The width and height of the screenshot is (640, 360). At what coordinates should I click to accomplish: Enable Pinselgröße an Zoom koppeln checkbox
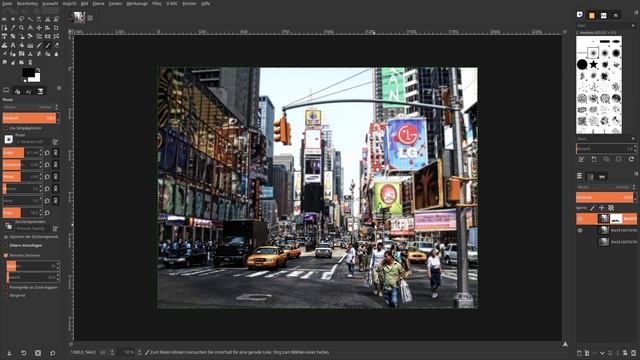[6, 287]
